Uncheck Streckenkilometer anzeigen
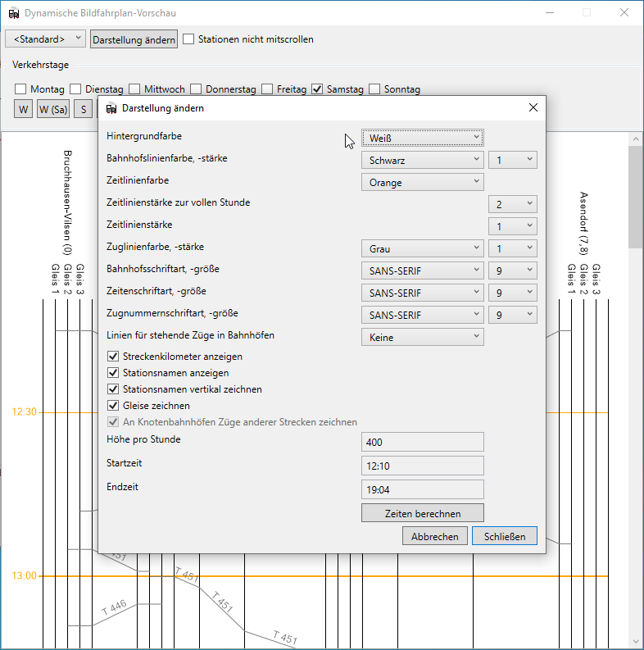 [x=113, y=356]
